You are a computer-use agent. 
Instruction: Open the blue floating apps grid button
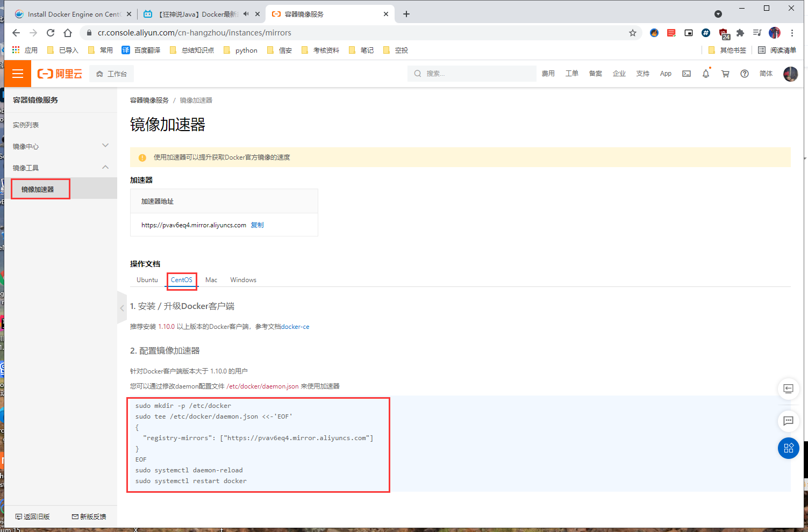point(789,448)
